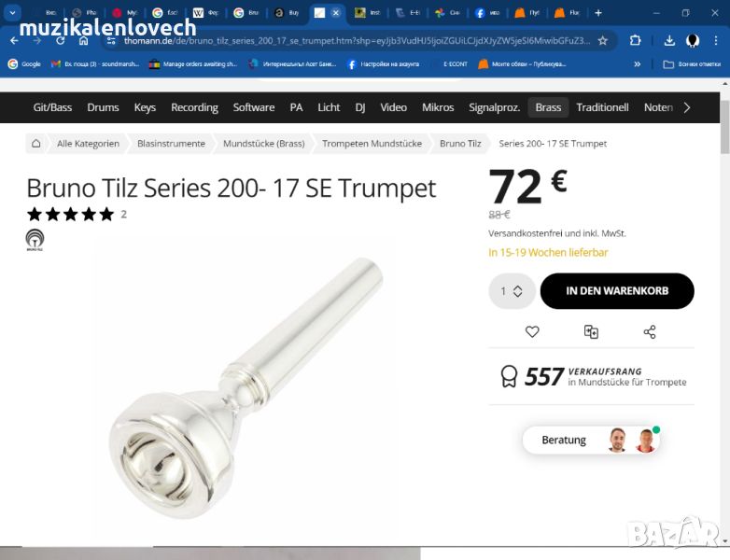Image resolution: width=730 pixels, height=560 pixels.
Task: Reload the page with refresh icon
Action: point(60,41)
